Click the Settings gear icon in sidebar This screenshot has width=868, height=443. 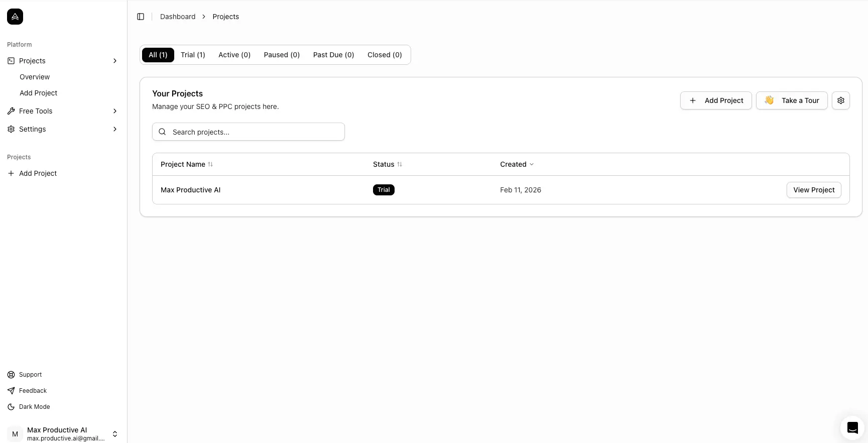click(11, 129)
